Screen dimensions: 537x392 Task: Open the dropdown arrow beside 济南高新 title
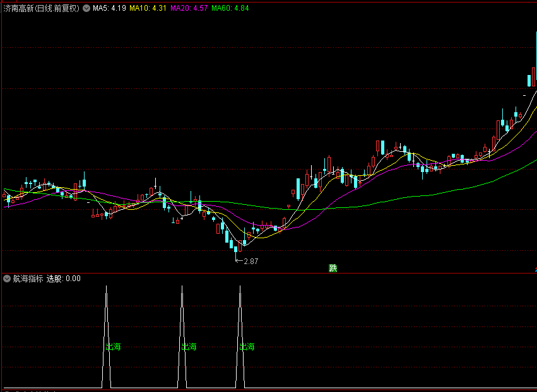[x=86, y=8]
